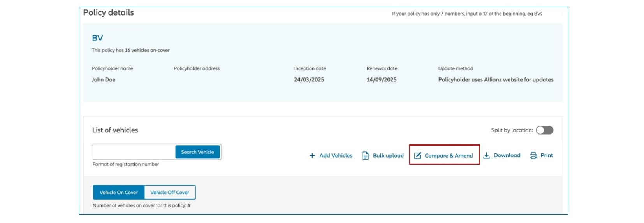The height and width of the screenshot is (223, 644).
Task: Click the Print link text
Action: coord(547,155)
